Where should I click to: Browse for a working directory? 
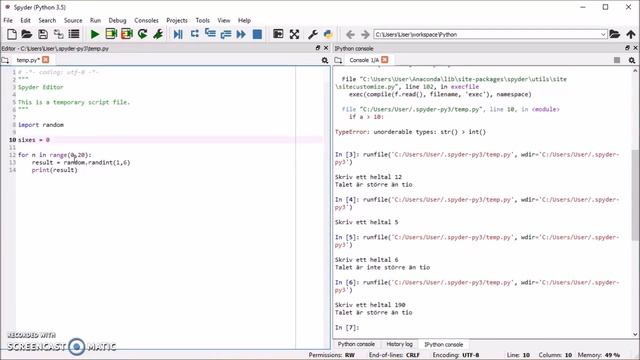point(614,34)
